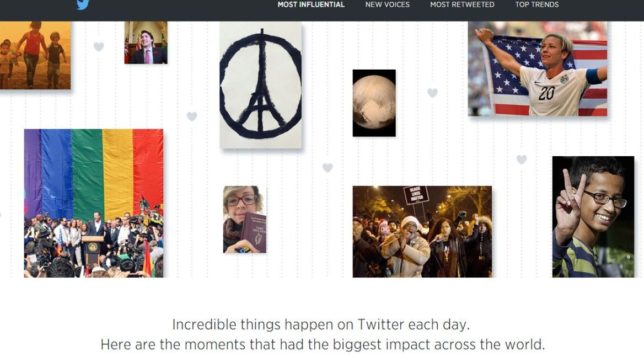Select the boy making peace sign photo
Image resolution: width=644 pixels, height=362 pixels.
tap(593, 216)
